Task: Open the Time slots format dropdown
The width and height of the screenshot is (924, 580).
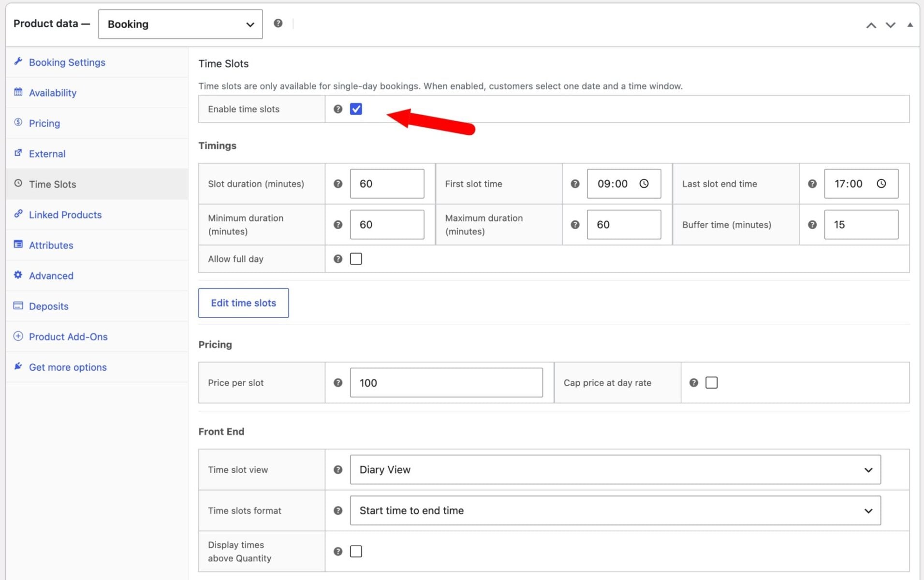Action: (x=615, y=510)
